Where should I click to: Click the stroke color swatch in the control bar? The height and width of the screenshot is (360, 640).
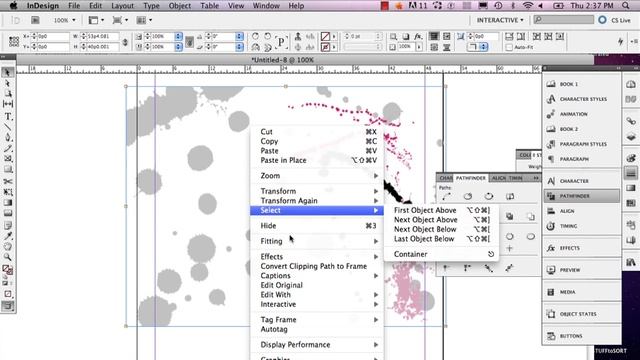325,47
